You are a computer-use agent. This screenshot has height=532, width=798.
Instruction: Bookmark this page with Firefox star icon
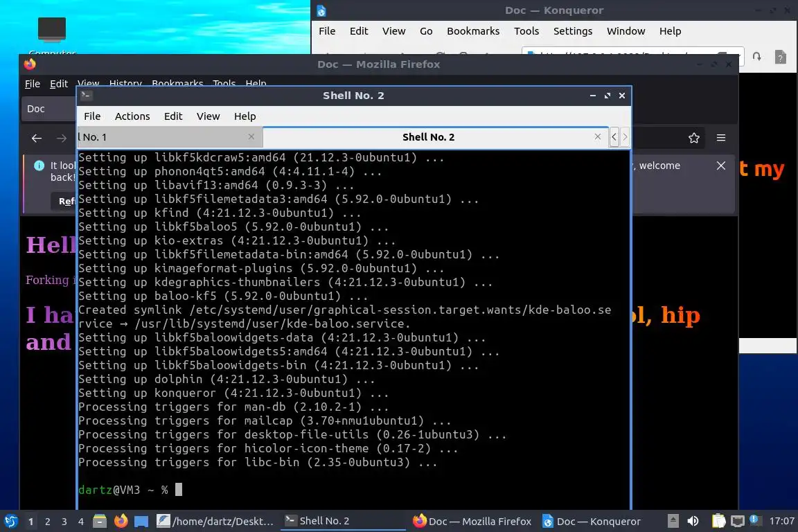point(693,138)
